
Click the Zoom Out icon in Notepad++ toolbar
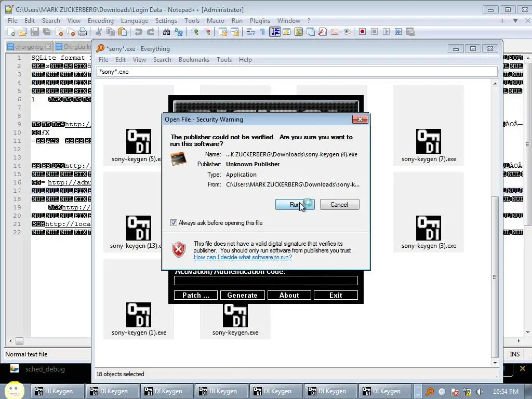[x=207, y=32]
